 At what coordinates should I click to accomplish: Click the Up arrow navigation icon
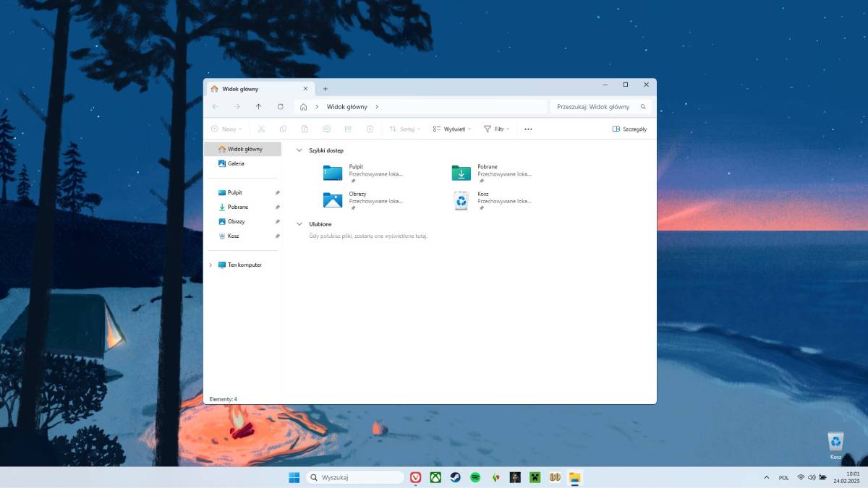(258, 107)
